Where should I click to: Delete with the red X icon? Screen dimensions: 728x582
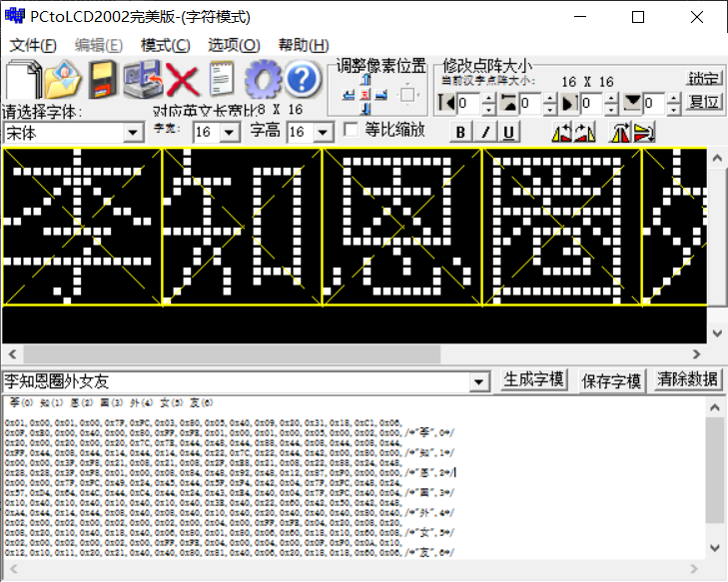[x=183, y=80]
